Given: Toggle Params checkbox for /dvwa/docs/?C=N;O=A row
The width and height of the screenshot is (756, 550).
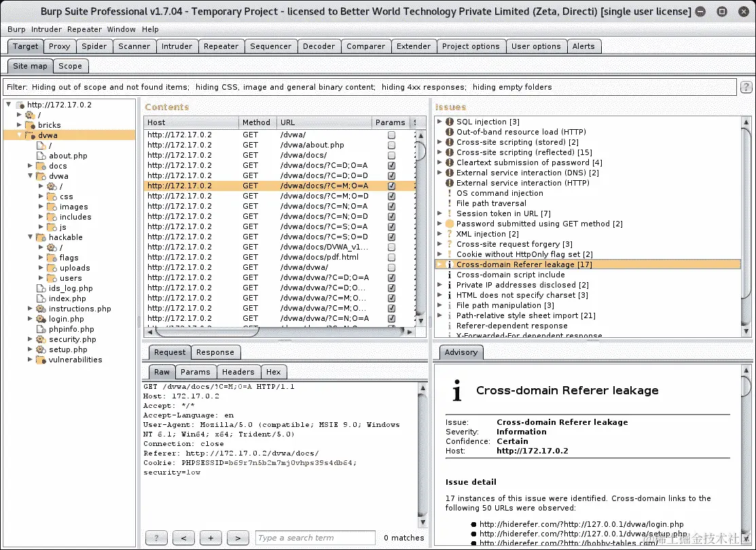Looking at the screenshot, I should pos(391,206).
